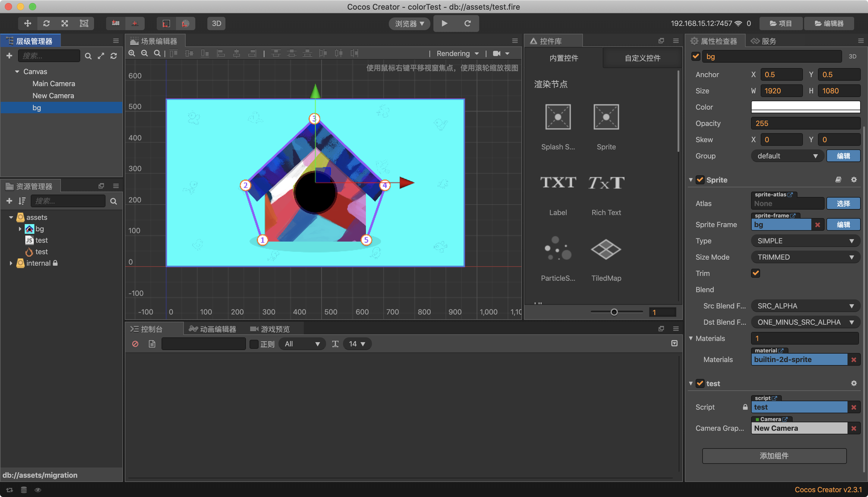
Task: Switch to the 自定义控件 tab
Action: click(642, 58)
